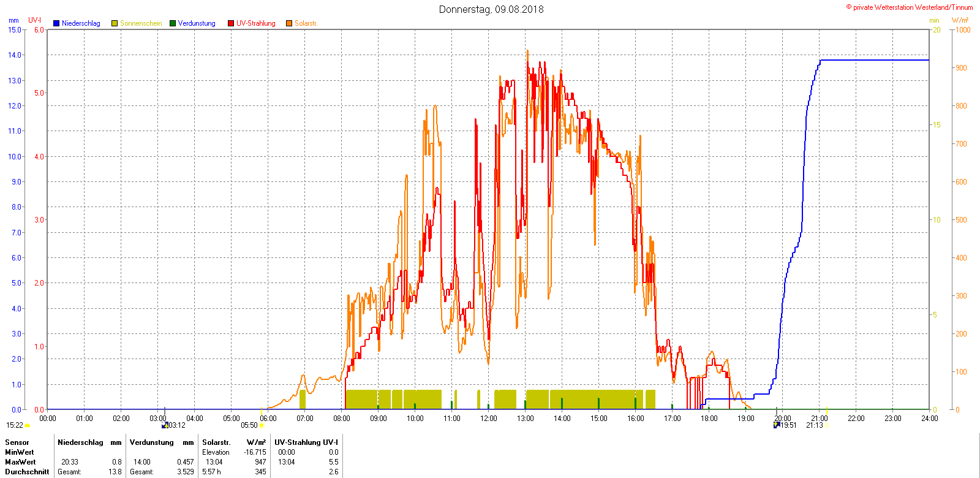Click the yellow Sonnenschein legend swatch
This screenshot has height=478, width=980.
tap(115, 23)
